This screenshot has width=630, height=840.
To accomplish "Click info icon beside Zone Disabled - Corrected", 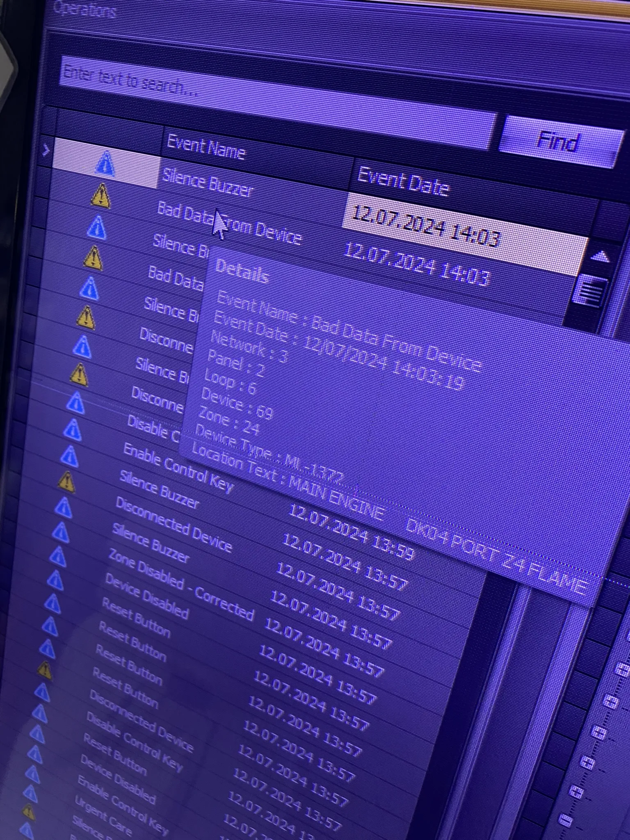I will tap(57, 557).
